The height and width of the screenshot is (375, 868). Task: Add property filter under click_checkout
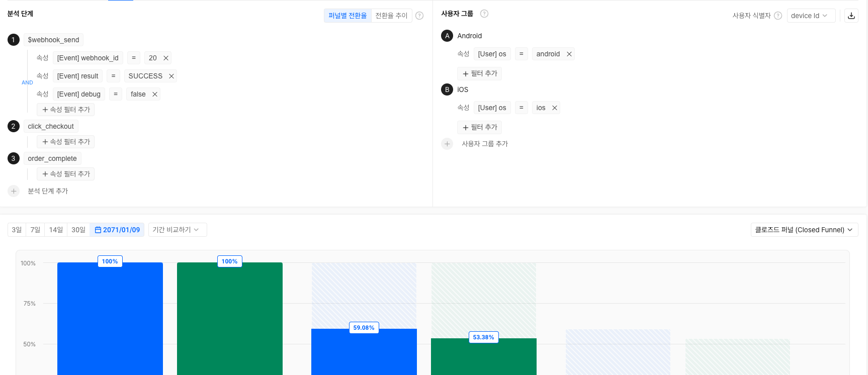[66, 142]
